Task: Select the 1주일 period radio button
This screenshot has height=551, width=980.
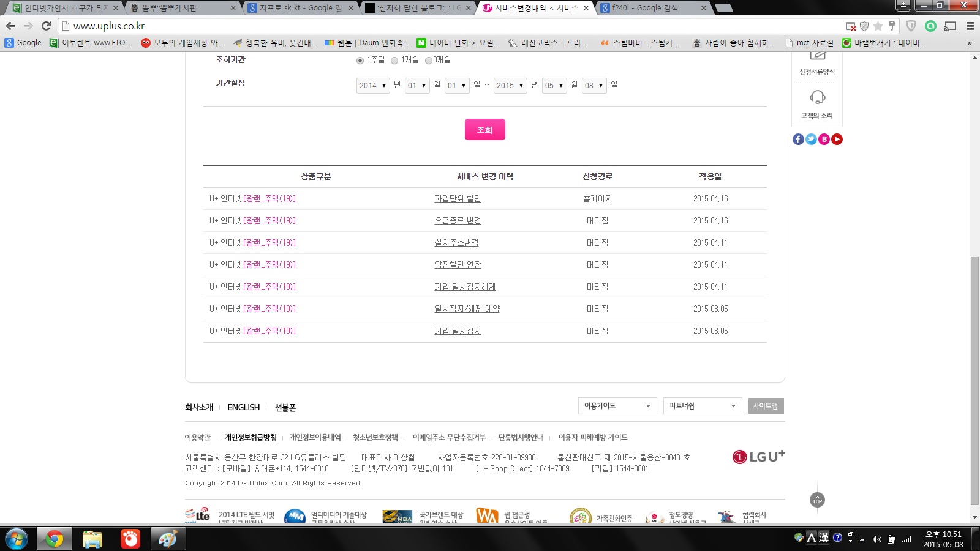Action: point(360,61)
